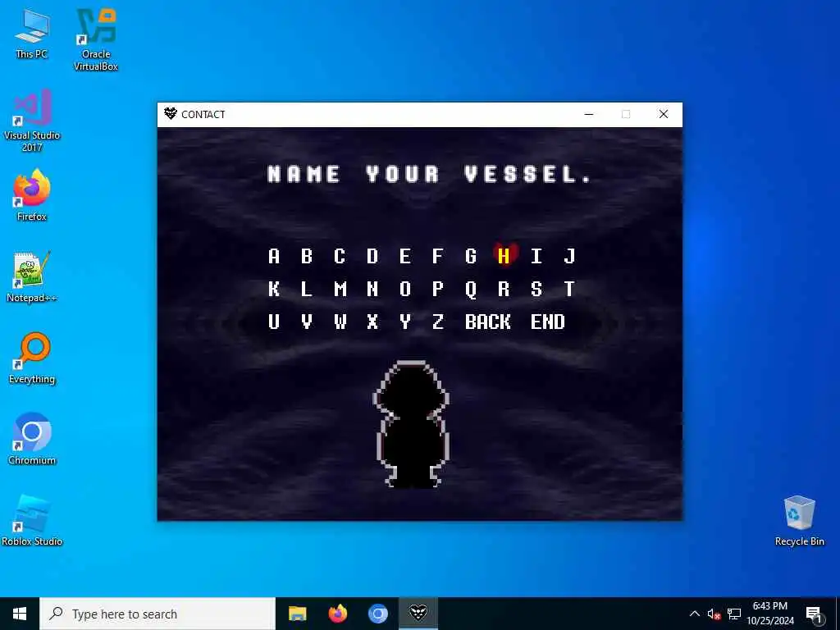Show hidden system tray icons
This screenshot has height=630, width=840.
[x=694, y=614]
